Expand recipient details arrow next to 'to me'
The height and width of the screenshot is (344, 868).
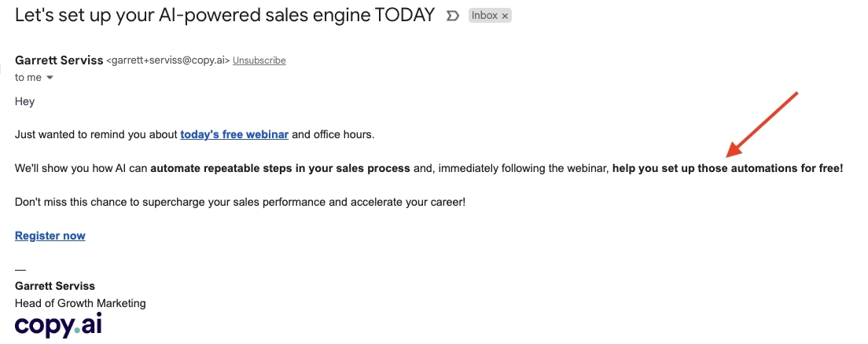point(50,78)
